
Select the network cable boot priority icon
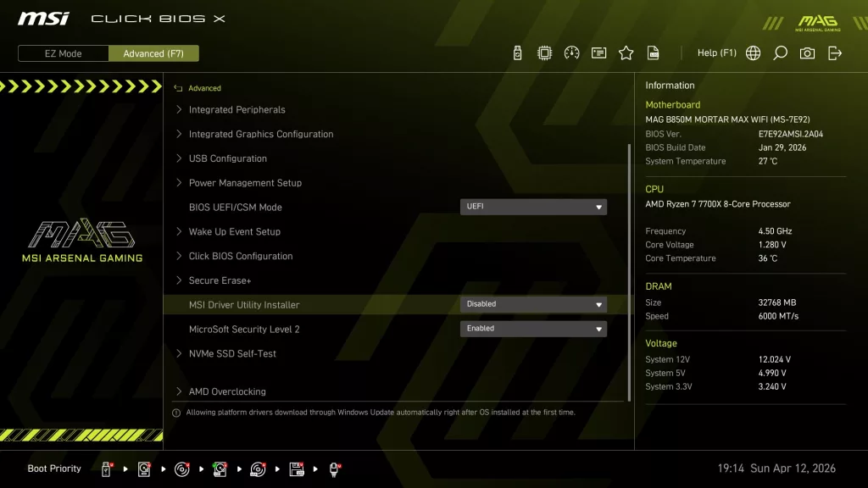334,469
